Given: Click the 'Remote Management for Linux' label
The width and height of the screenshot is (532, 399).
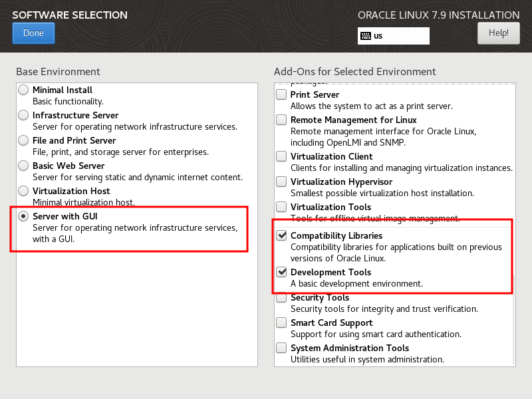Looking at the screenshot, I should click(x=354, y=120).
